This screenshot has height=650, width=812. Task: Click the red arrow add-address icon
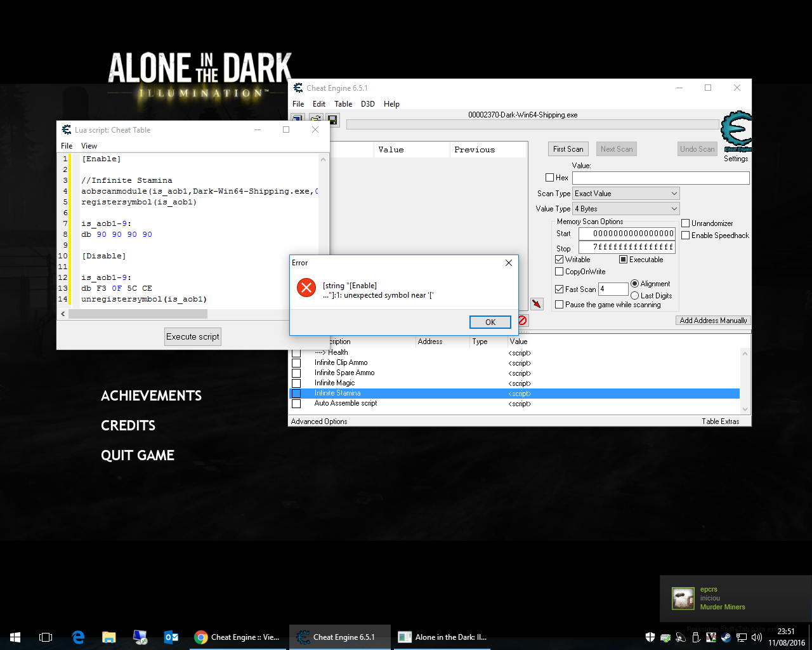click(x=537, y=303)
